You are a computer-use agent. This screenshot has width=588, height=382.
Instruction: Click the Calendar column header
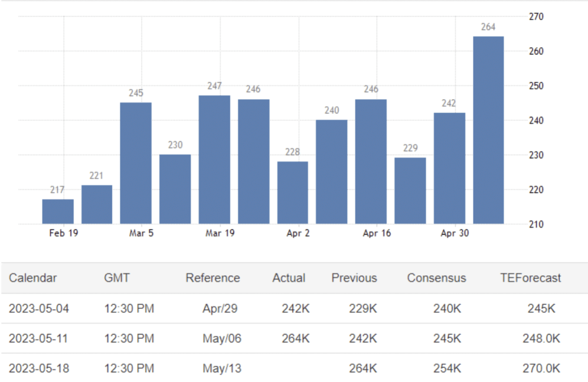click(33, 278)
